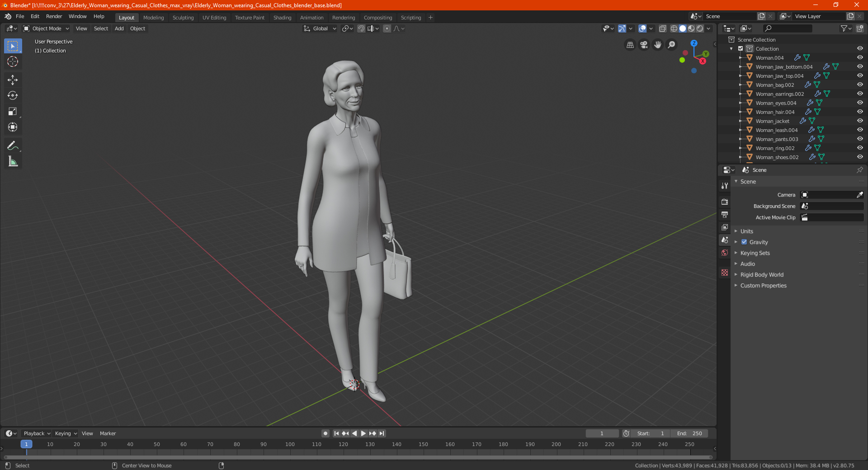868x470 pixels.
Task: Click the zoom view magnifier icon
Action: click(672, 45)
